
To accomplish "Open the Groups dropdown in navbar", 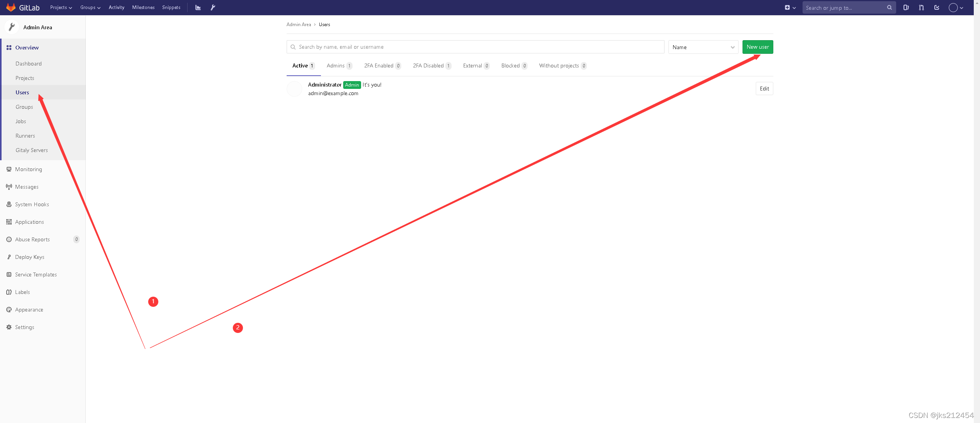I will (90, 7).
